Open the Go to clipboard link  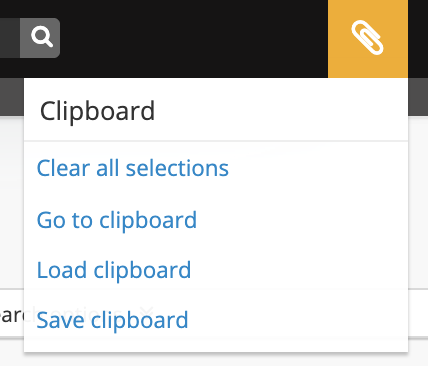point(117,220)
